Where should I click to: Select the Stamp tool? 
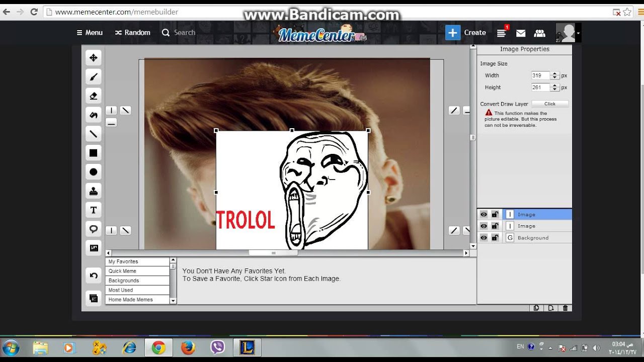click(93, 191)
